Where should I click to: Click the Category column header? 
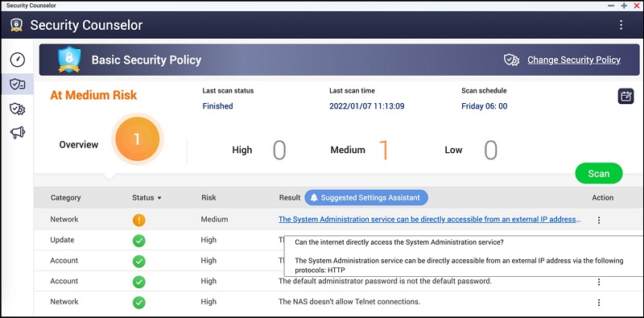click(x=66, y=197)
